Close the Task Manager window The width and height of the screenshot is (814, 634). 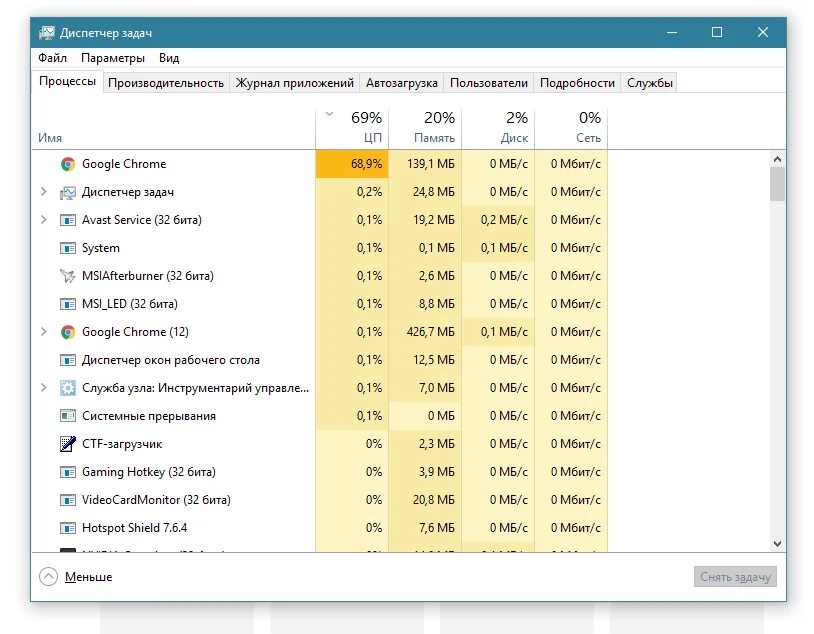click(x=763, y=32)
